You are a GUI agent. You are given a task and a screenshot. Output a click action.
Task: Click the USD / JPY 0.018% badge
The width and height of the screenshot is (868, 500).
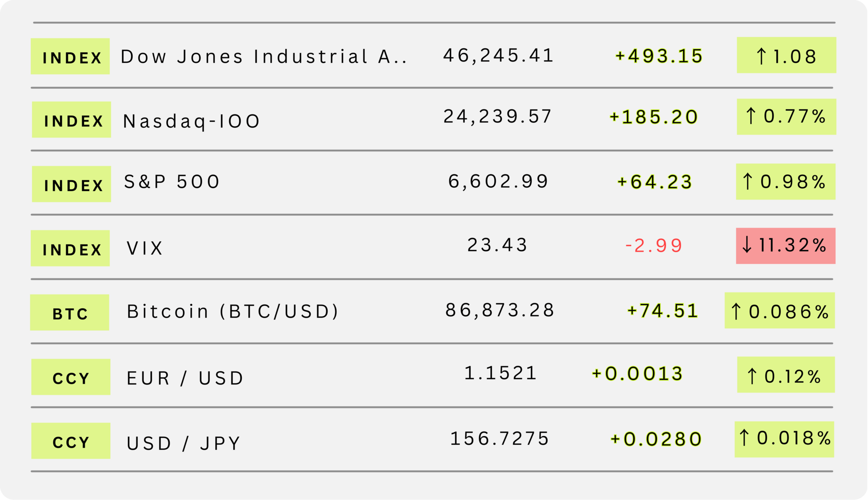point(784,439)
